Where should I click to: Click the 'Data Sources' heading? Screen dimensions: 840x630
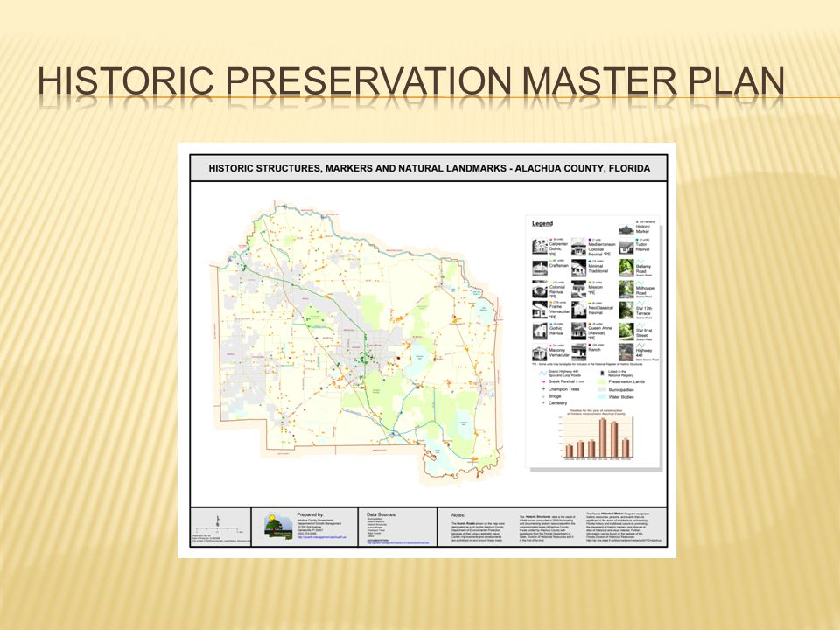coord(381,514)
